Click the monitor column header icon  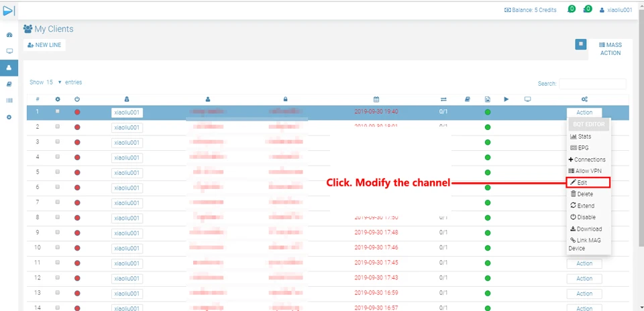[x=528, y=99]
